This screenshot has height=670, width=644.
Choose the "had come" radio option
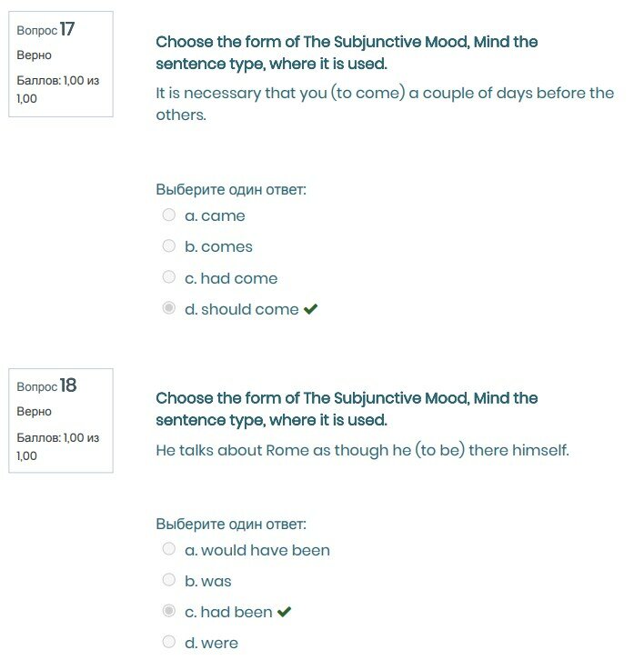coord(169,277)
